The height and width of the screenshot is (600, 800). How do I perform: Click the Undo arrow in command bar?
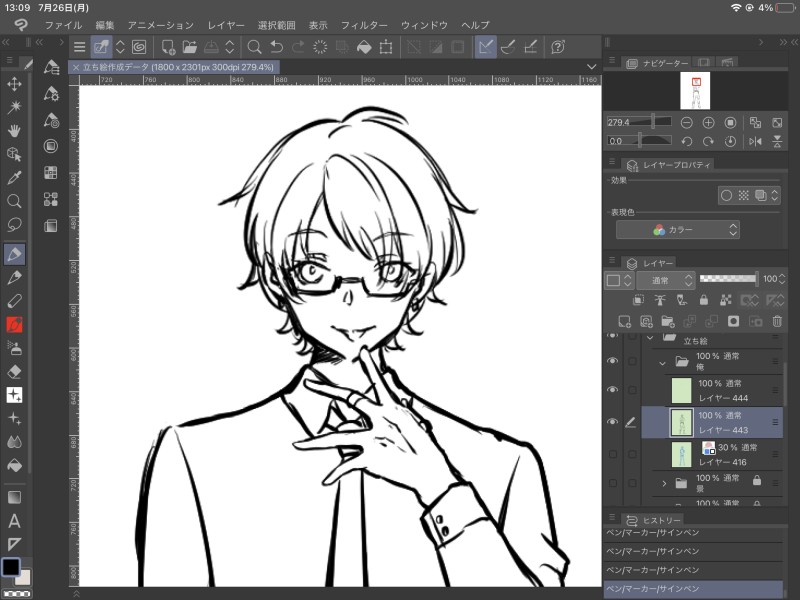[x=277, y=47]
